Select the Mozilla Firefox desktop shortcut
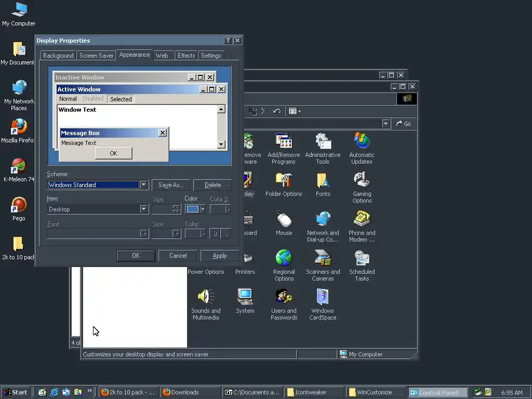Screen dimensions: 532x399 tap(18, 131)
